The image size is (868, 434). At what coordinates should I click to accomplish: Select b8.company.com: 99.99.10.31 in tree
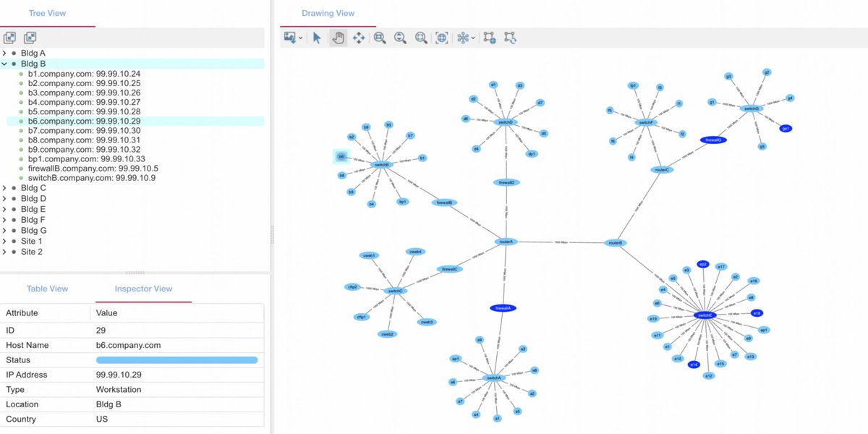pos(84,140)
